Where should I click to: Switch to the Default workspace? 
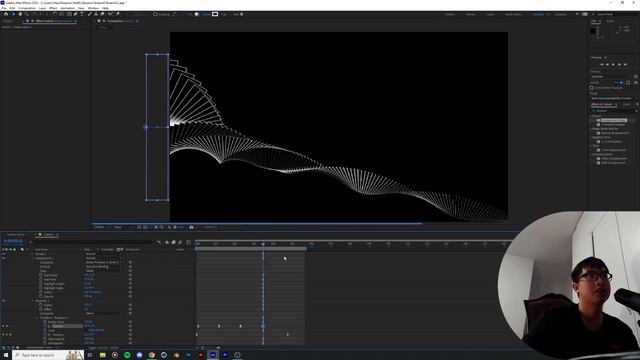click(x=450, y=14)
